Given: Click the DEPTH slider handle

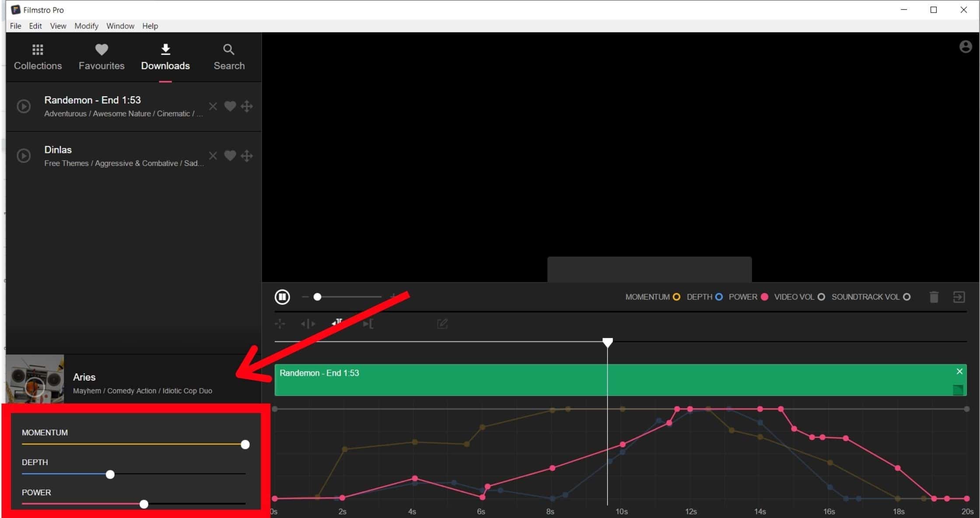Looking at the screenshot, I should click(x=110, y=474).
